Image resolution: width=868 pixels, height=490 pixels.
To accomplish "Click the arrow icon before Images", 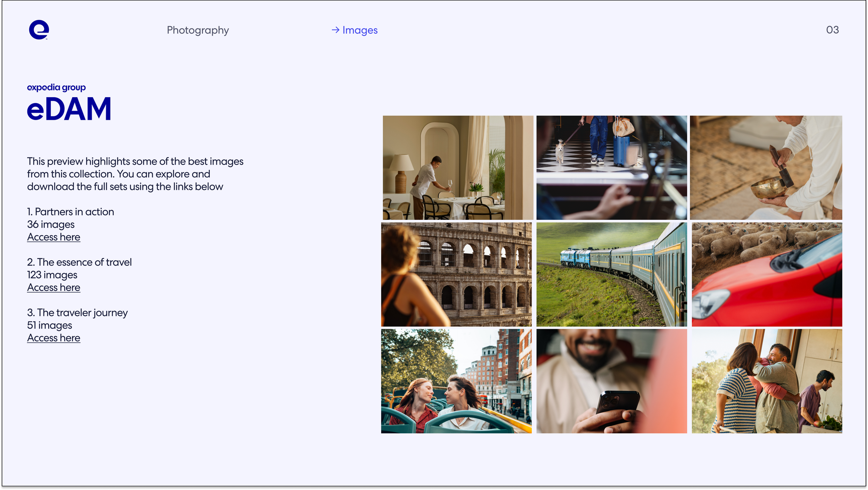I will click(x=335, y=30).
